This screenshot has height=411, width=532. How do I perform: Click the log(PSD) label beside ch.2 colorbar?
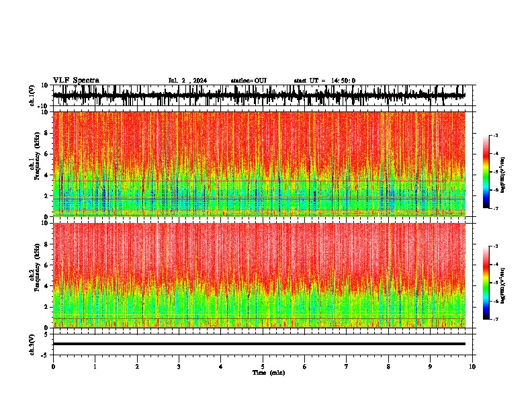point(503,286)
